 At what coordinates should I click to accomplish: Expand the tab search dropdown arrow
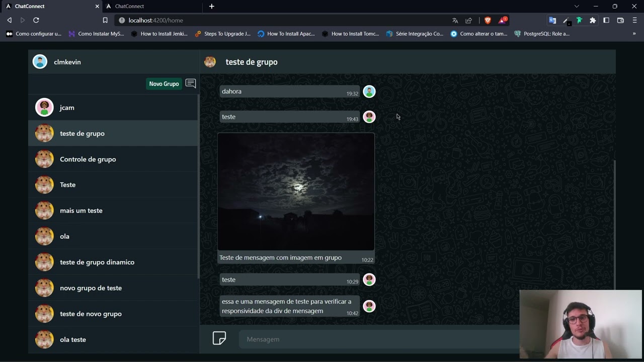[577, 6]
